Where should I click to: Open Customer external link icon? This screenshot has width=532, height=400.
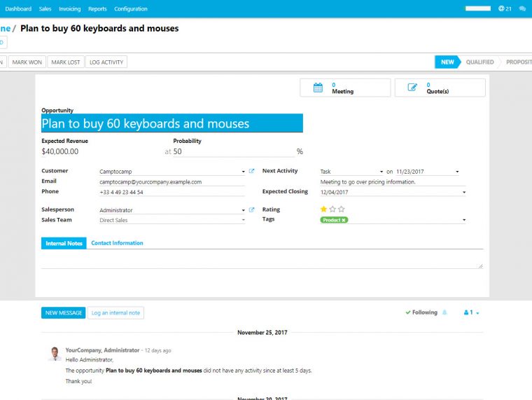pyautogui.click(x=251, y=171)
